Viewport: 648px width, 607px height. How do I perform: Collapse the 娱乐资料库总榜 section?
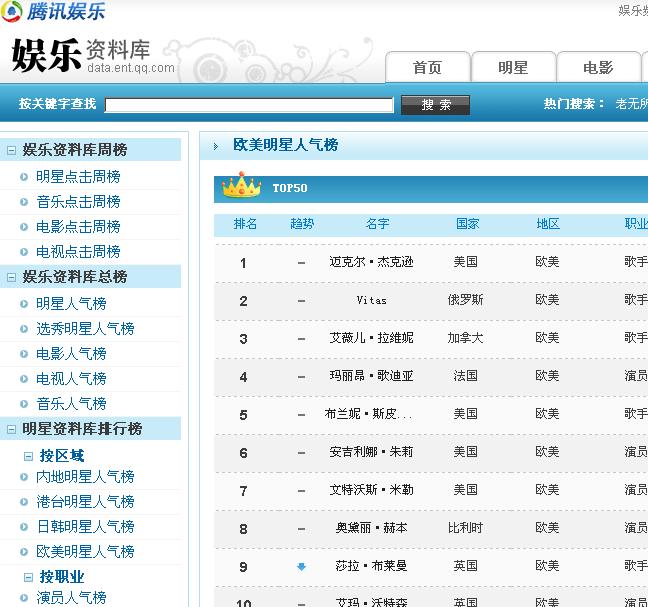[12, 277]
